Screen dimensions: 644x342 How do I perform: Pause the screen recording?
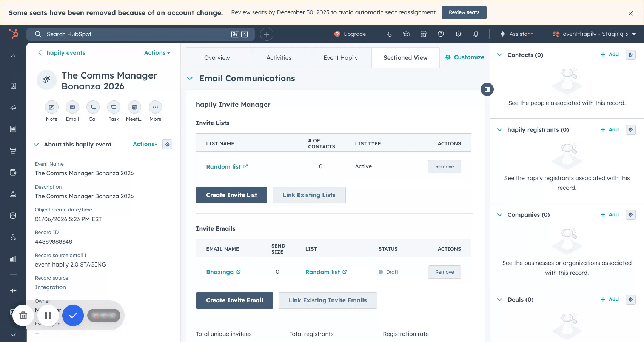click(48, 315)
